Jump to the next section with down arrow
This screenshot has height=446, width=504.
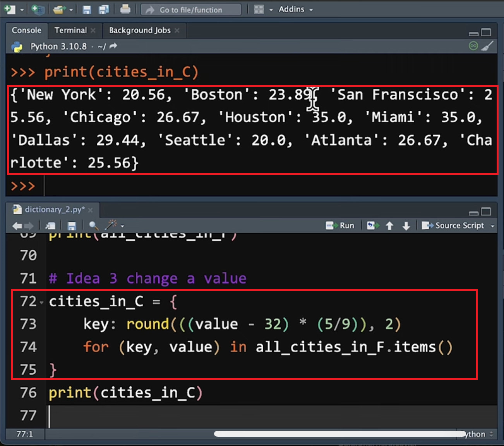point(406,226)
